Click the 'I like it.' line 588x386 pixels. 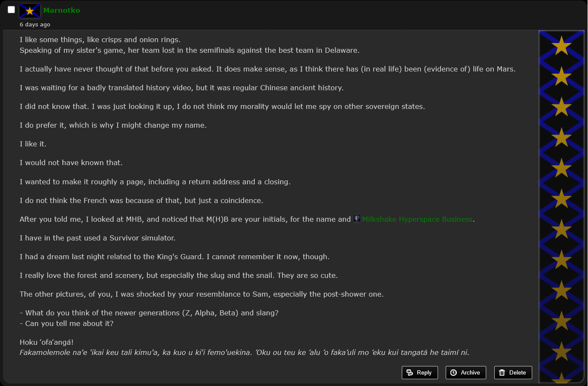(33, 144)
